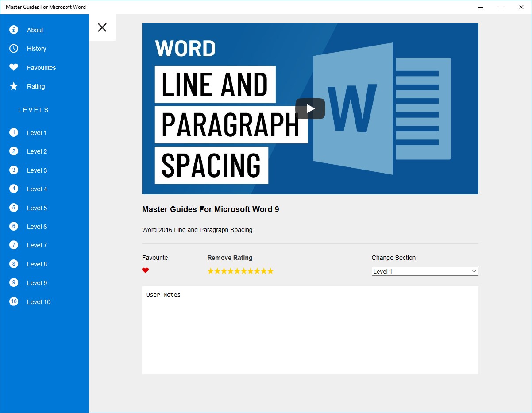Click the History clock icon

tap(14, 49)
